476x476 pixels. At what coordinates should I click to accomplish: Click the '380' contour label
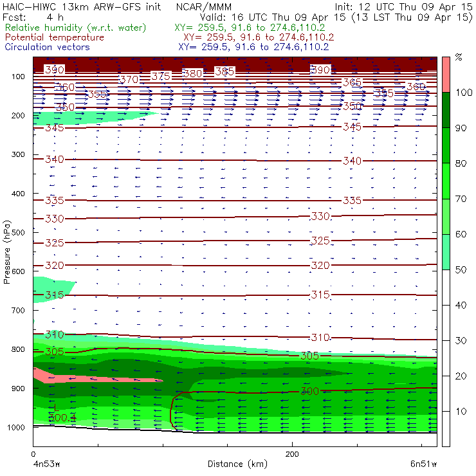tap(193, 73)
